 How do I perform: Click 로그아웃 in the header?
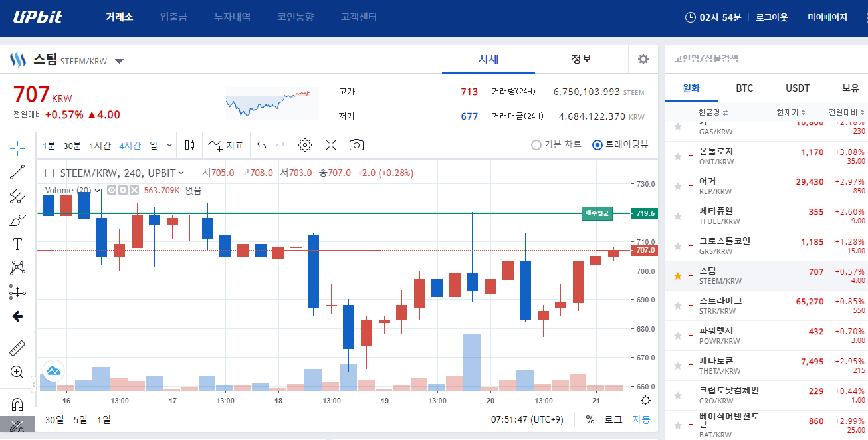pyautogui.click(x=772, y=17)
